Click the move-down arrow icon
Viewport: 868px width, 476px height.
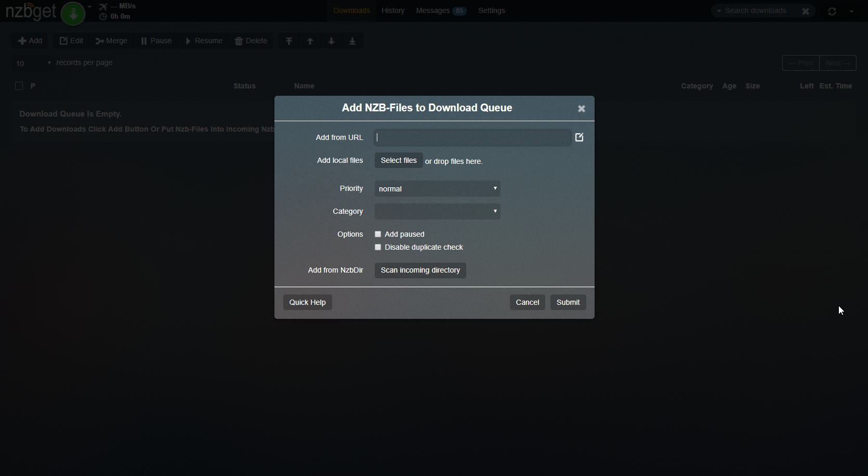coord(331,41)
